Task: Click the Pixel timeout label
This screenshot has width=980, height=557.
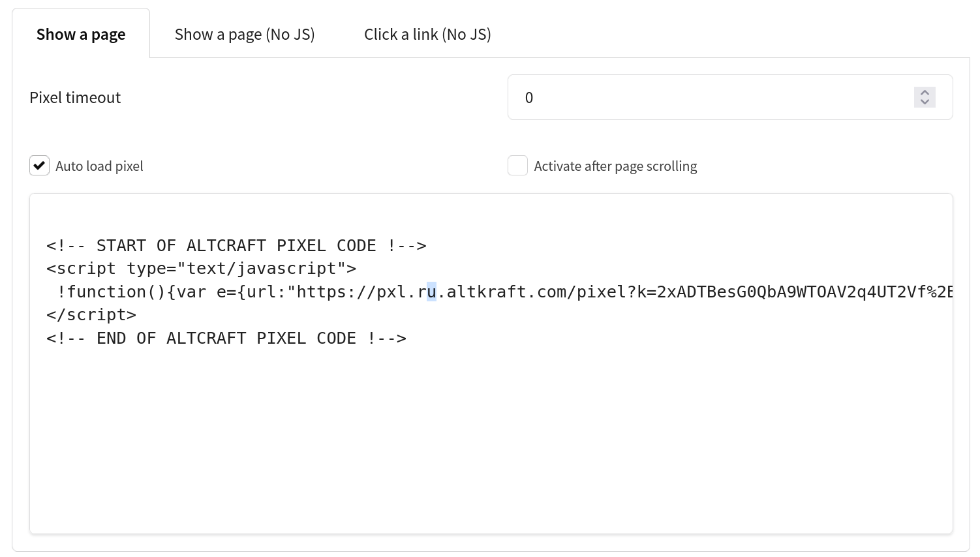Action: [x=75, y=97]
